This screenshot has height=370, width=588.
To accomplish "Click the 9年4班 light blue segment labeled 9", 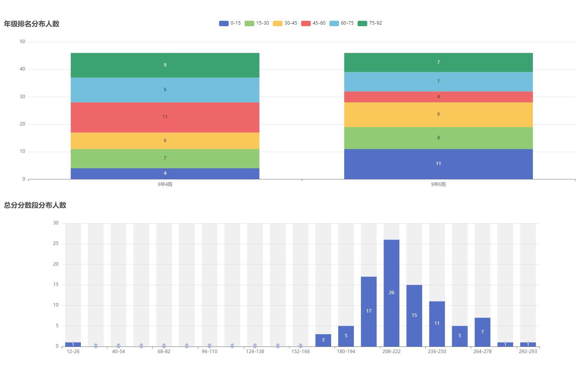I will [165, 90].
